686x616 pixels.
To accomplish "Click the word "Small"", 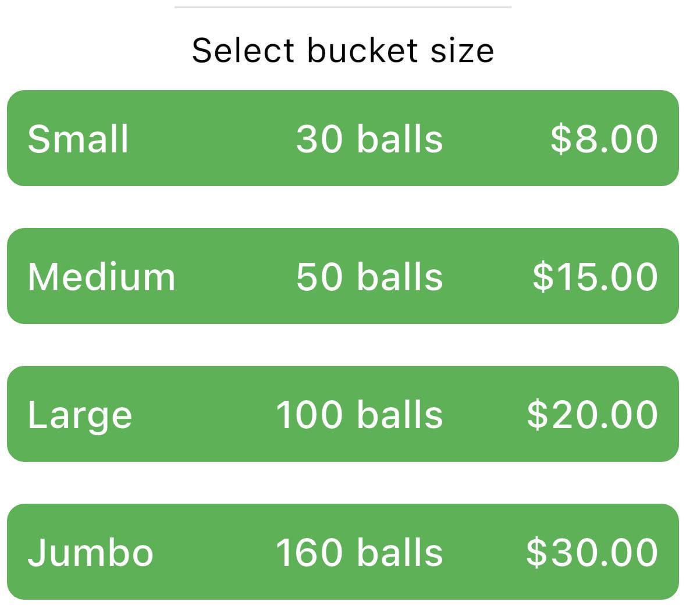I will 78,140.
